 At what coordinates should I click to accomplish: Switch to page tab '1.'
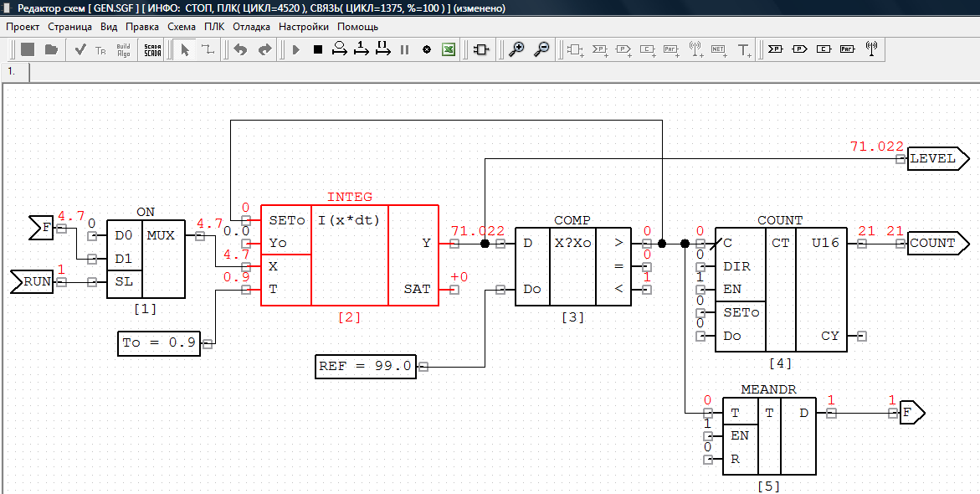tap(16, 72)
